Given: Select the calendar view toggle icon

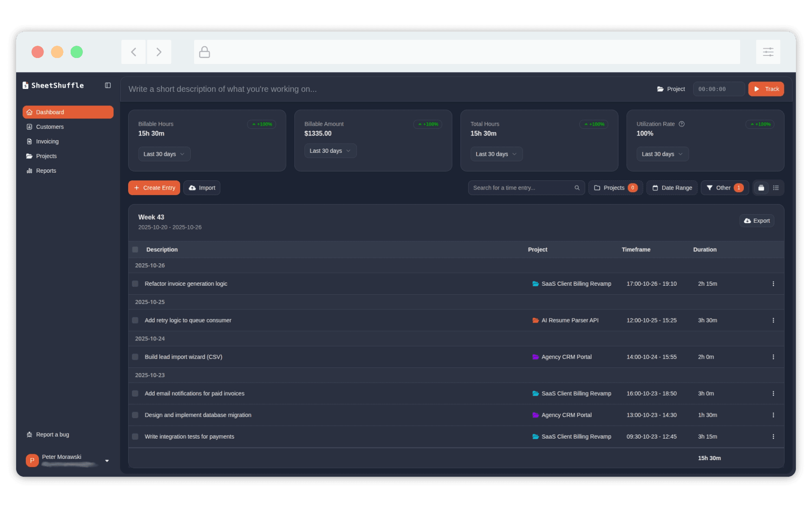Looking at the screenshot, I should pos(761,188).
